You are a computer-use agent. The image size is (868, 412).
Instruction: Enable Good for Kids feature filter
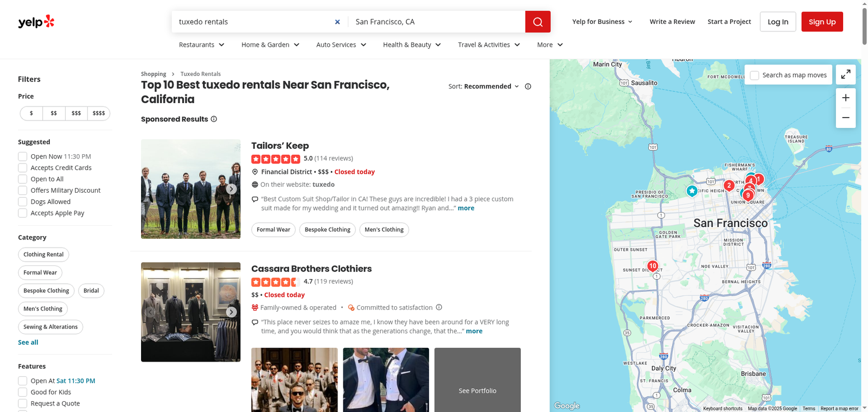coord(23,392)
